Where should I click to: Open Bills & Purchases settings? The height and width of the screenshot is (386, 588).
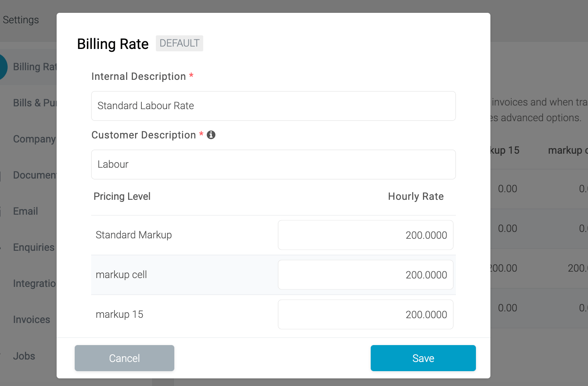34,103
